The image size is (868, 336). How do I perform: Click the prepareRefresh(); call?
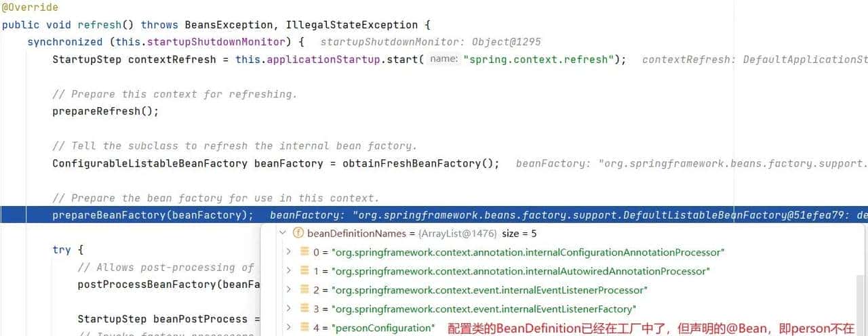[106, 111]
